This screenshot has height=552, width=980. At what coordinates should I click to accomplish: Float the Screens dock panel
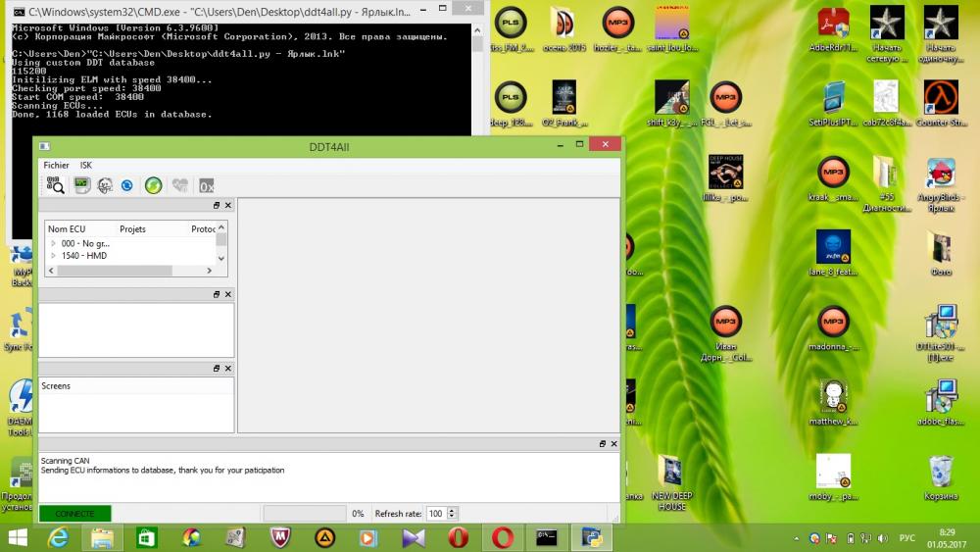click(217, 369)
